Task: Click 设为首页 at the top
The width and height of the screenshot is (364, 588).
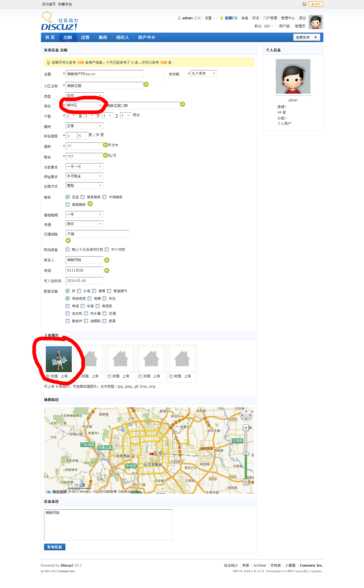Action: click(49, 4)
